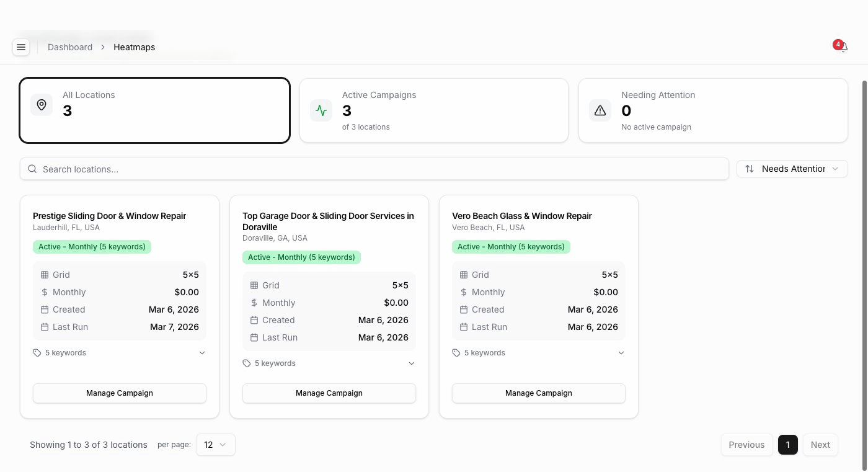The height and width of the screenshot is (472, 868).
Task: Expand keywords on Doraville card
Action: click(x=412, y=363)
